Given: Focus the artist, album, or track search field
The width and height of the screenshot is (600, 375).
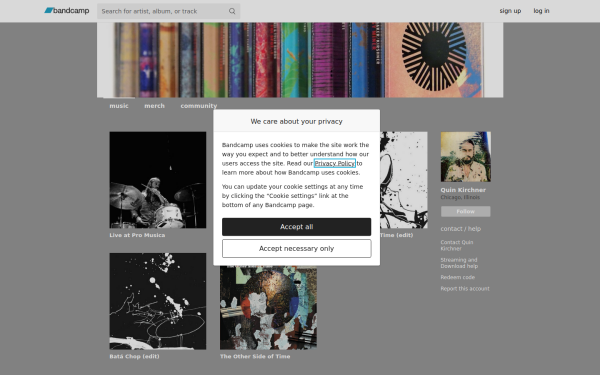Looking at the screenshot, I should click(x=168, y=11).
